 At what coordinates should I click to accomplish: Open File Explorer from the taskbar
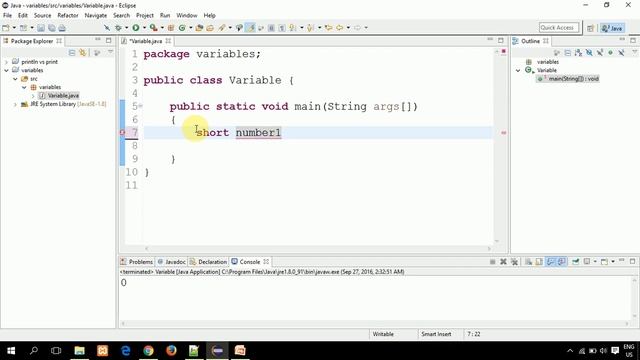[79, 350]
